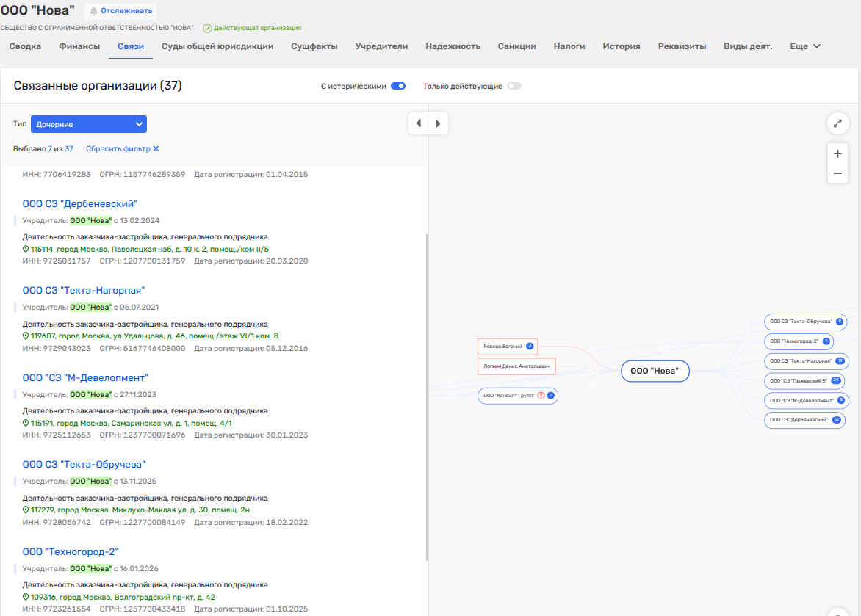Screen dimensions: 861x616
Task: Click red warning icon on Консалт Групп node
Action: click(541, 396)
